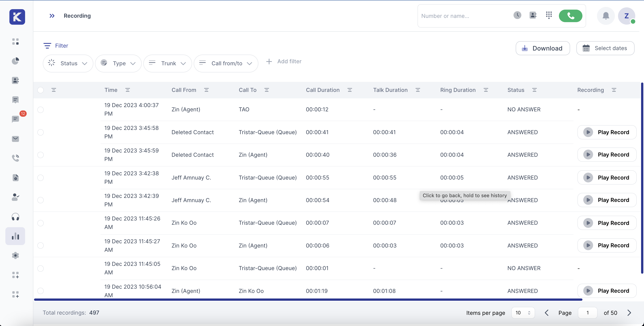Image resolution: width=644 pixels, height=326 pixels.
Task: Select the checkbox for TAO call row
Action: point(41,110)
